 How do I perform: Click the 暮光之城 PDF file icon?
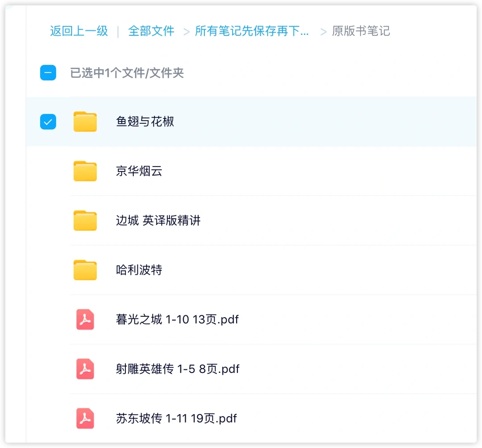pyautogui.click(x=85, y=320)
